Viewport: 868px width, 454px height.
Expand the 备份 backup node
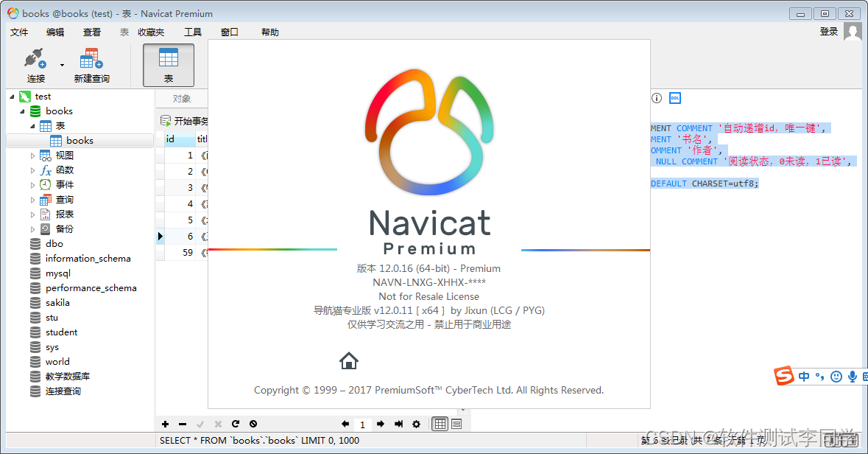tap(32, 229)
